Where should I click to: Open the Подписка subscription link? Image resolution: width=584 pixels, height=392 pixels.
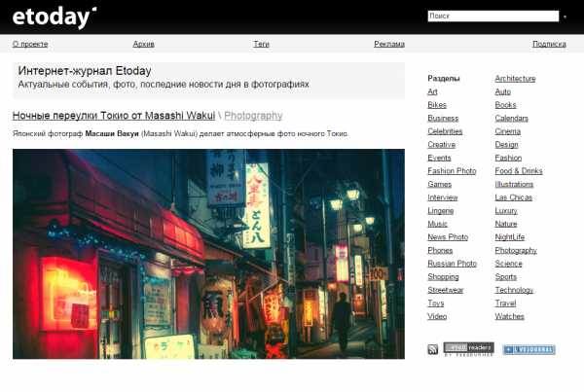point(549,44)
